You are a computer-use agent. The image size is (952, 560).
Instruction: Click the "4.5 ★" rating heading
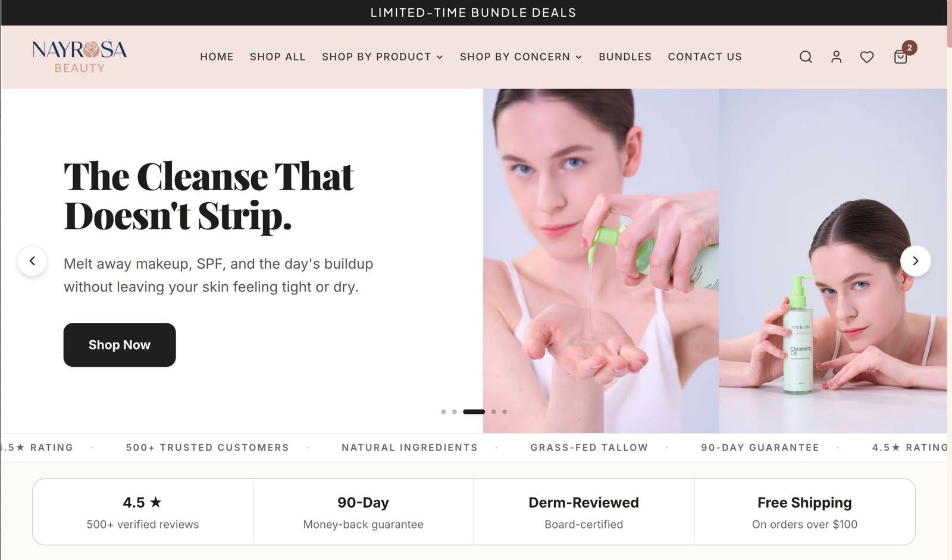pyautogui.click(x=142, y=502)
